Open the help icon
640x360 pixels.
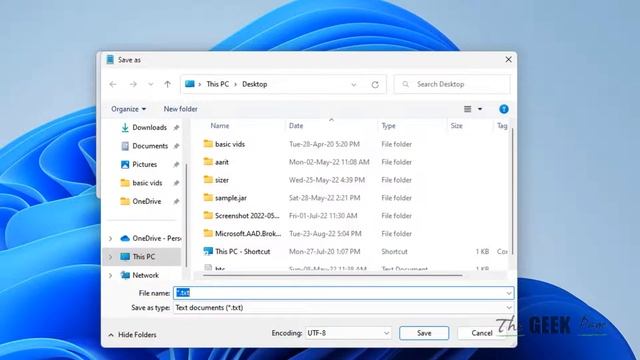click(504, 109)
